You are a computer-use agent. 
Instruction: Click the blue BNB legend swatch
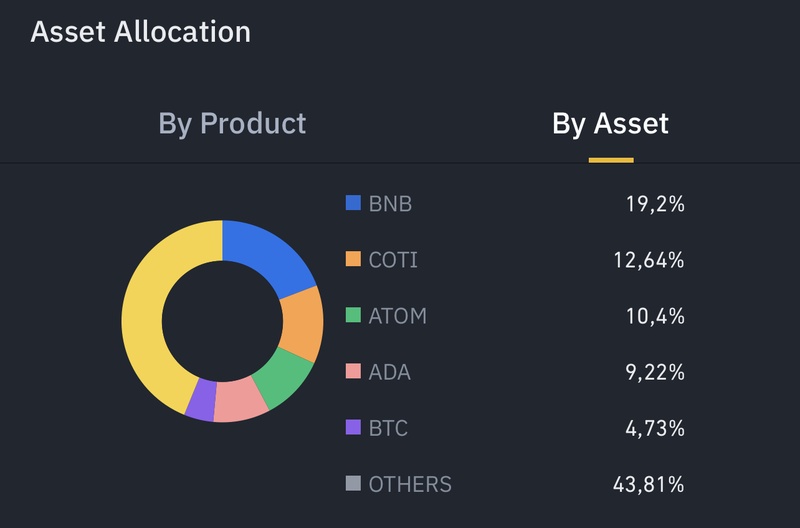[353, 203]
